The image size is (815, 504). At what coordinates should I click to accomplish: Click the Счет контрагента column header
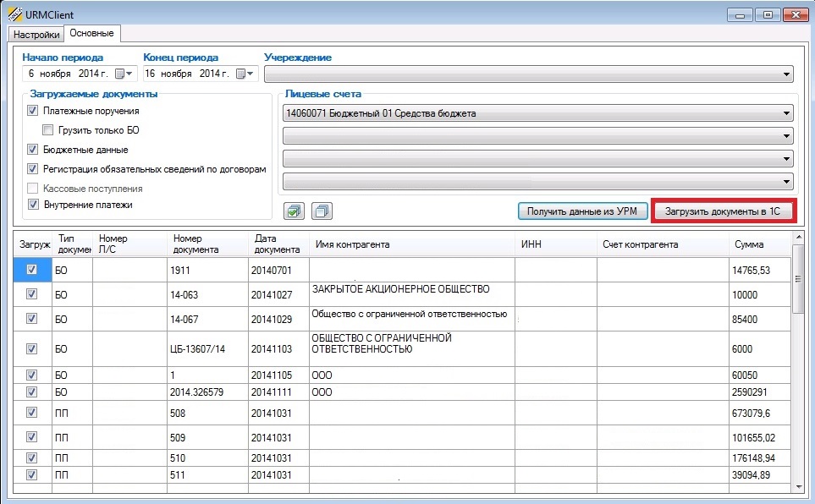[664, 244]
